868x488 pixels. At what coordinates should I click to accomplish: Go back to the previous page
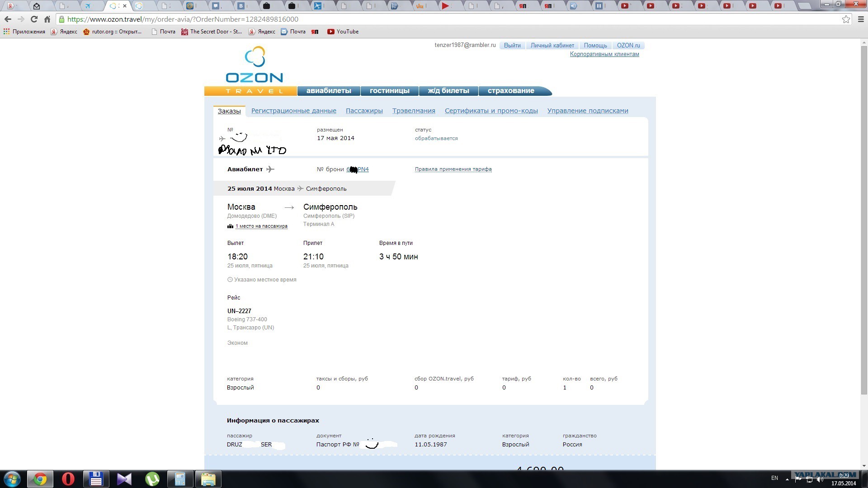(8, 19)
